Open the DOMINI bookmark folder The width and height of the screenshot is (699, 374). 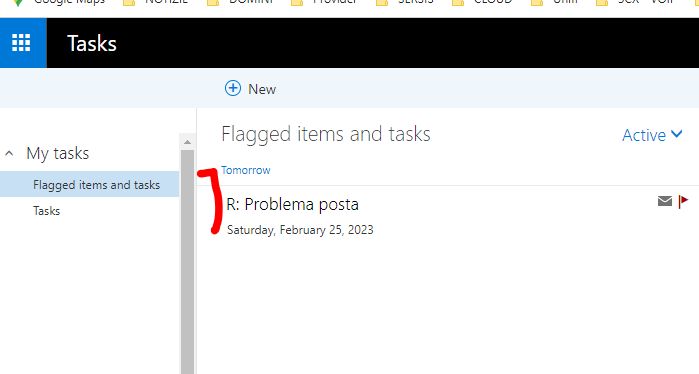pyautogui.click(x=242, y=2)
